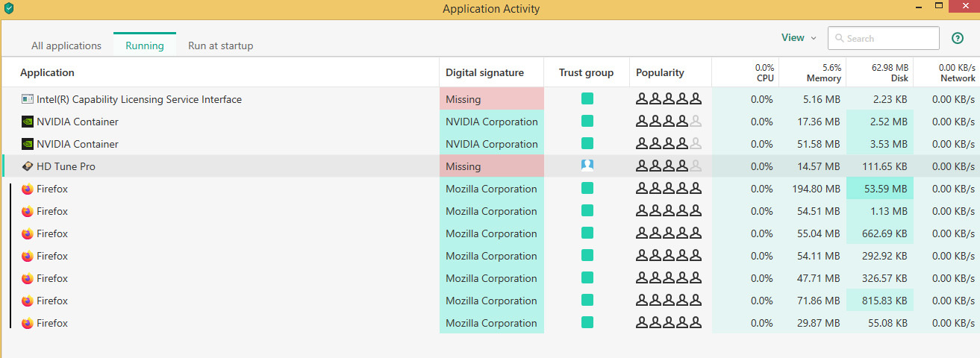Open the View dropdown menu
The width and height of the screenshot is (980, 358).
pyautogui.click(x=799, y=38)
